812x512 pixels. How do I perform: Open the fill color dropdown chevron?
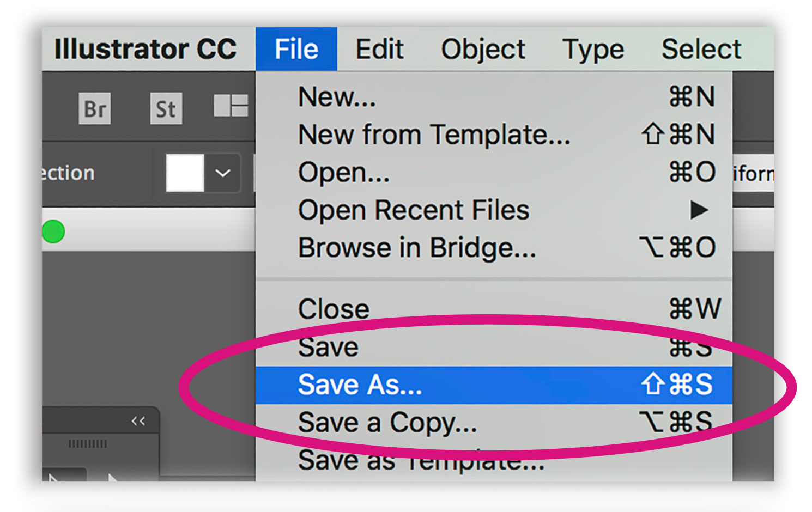coord(222,173)
